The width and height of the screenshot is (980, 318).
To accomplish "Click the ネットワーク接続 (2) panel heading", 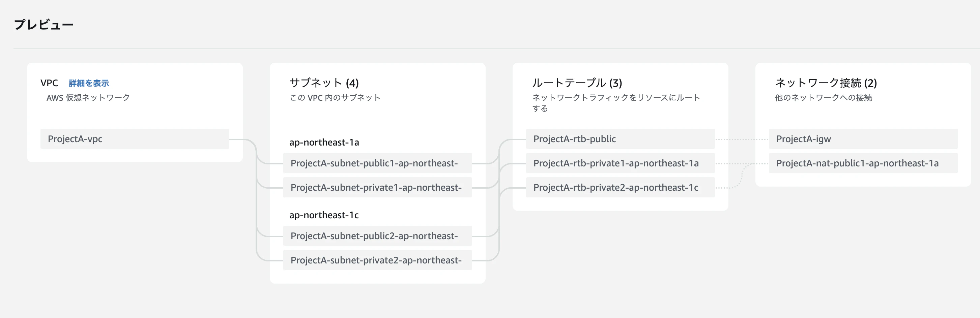I will 826,83.
